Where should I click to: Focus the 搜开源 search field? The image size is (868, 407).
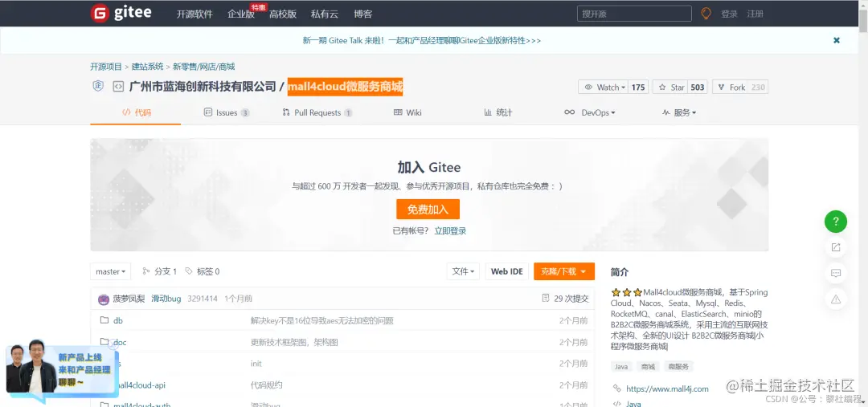tap(634, 14)
